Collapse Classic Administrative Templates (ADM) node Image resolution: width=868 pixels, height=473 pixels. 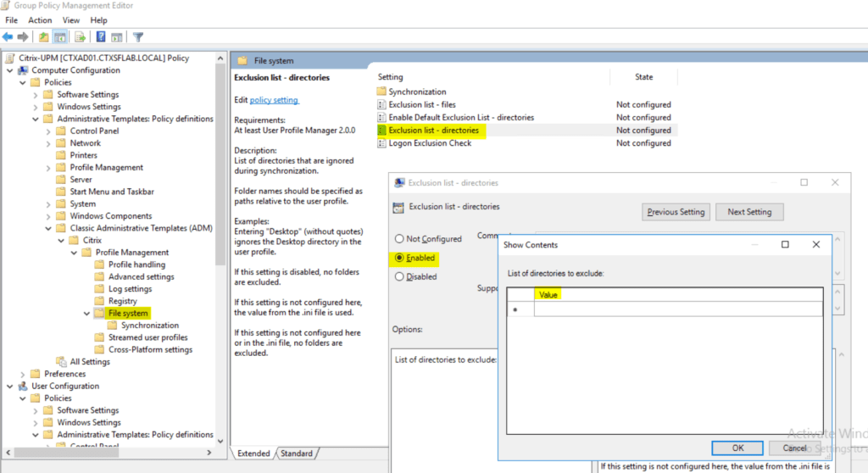(x=48, y=228)
